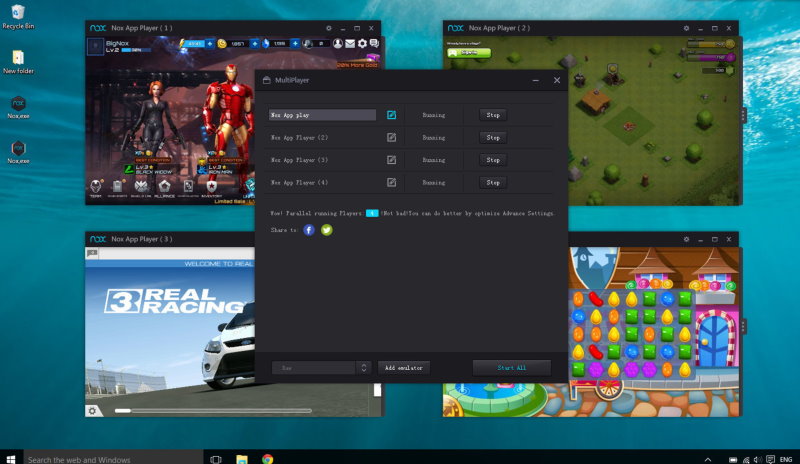Open Team menu in Player 1 game

(96, 188)
